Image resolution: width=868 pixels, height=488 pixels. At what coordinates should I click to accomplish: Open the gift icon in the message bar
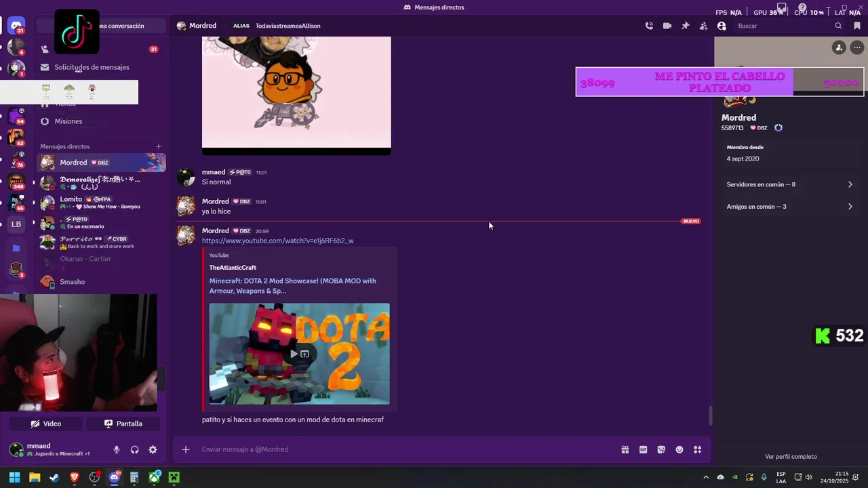[x=625, y=449]
